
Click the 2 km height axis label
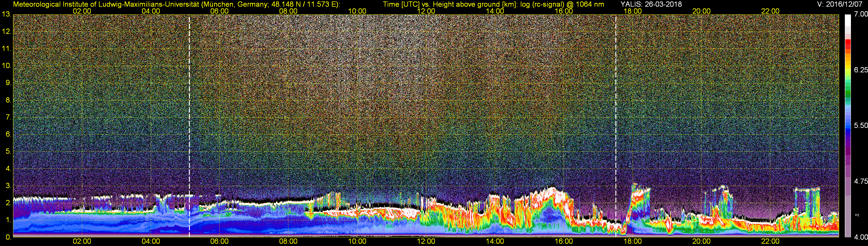coord(8,203)
